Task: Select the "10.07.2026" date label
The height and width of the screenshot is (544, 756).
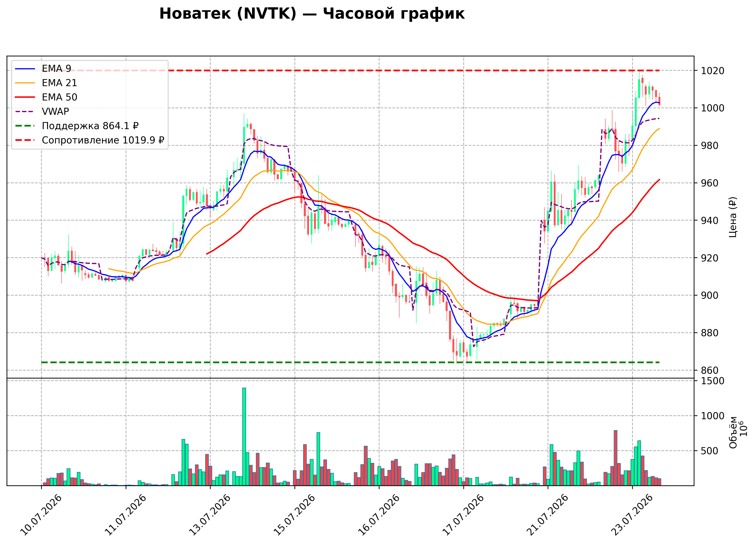Action: [41, 515]
